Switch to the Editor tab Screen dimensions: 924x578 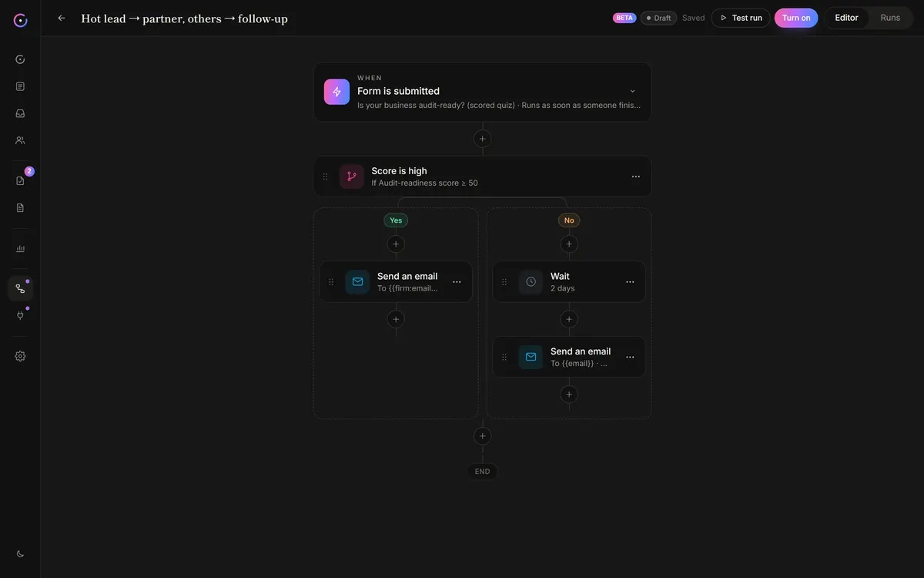click(x=847, y=18)
